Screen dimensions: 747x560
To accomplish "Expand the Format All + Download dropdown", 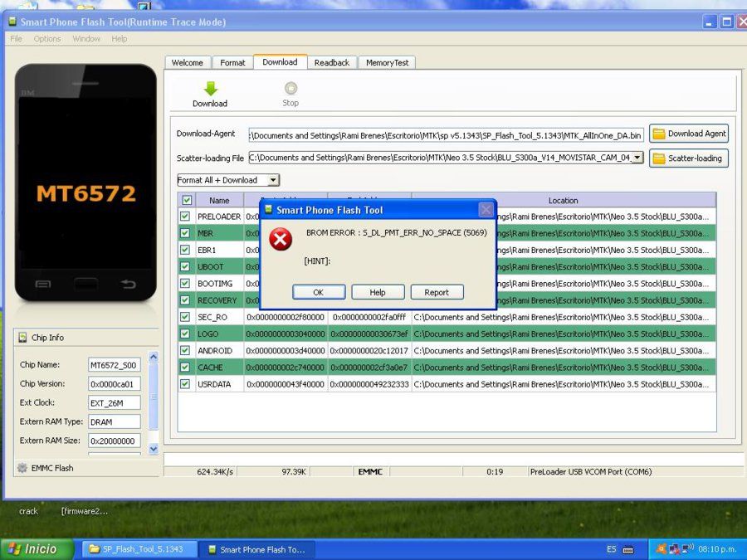I will pos(273,180).
